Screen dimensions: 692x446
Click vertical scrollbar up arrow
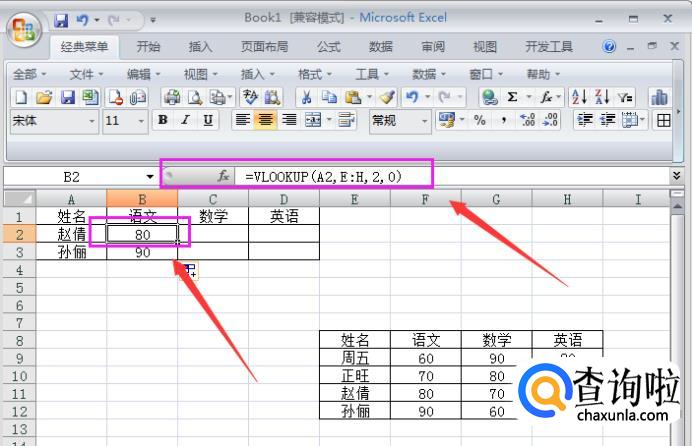click(x=677, y=206)
